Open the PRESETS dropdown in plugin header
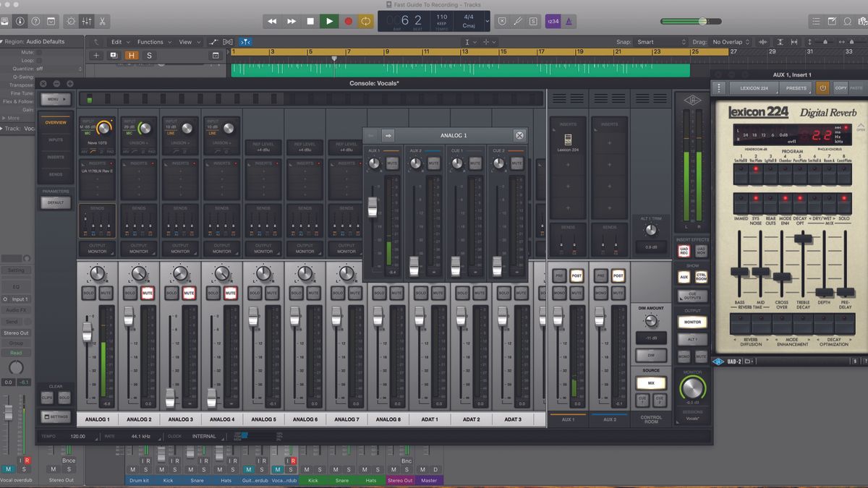This screenshot has height=488, width=868. click(796, 87)
